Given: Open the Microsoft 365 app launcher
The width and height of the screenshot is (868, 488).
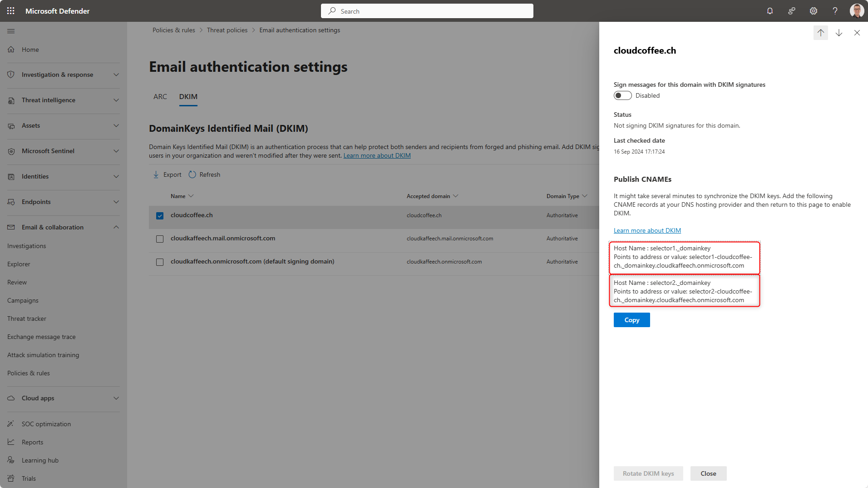Looking at the screenshot, I should click(10, 10).
